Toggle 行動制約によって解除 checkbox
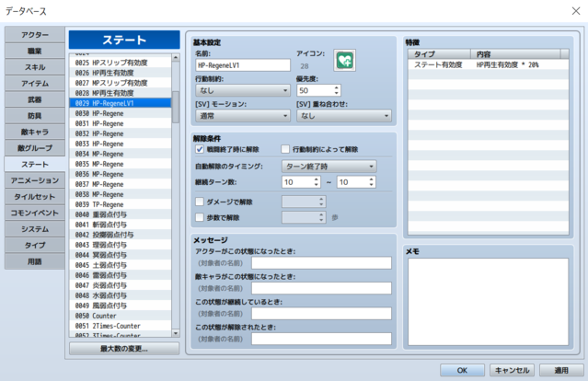 click(x=285, y=149)
